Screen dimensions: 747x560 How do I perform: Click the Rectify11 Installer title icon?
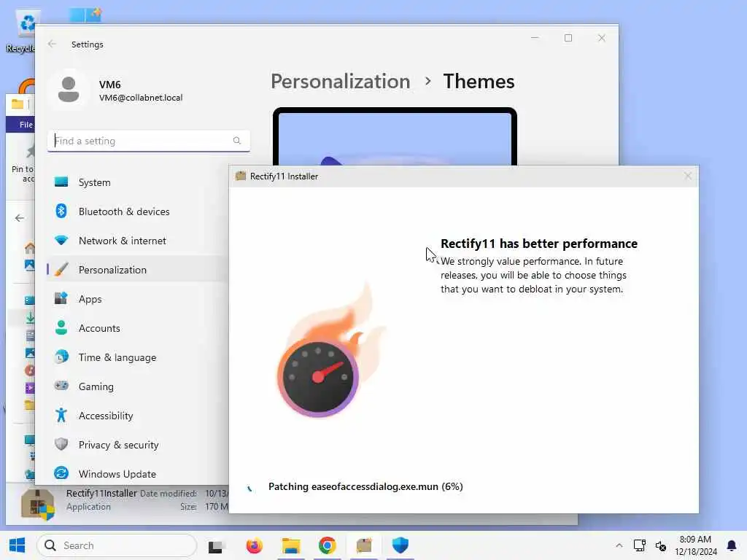[241, 176]
